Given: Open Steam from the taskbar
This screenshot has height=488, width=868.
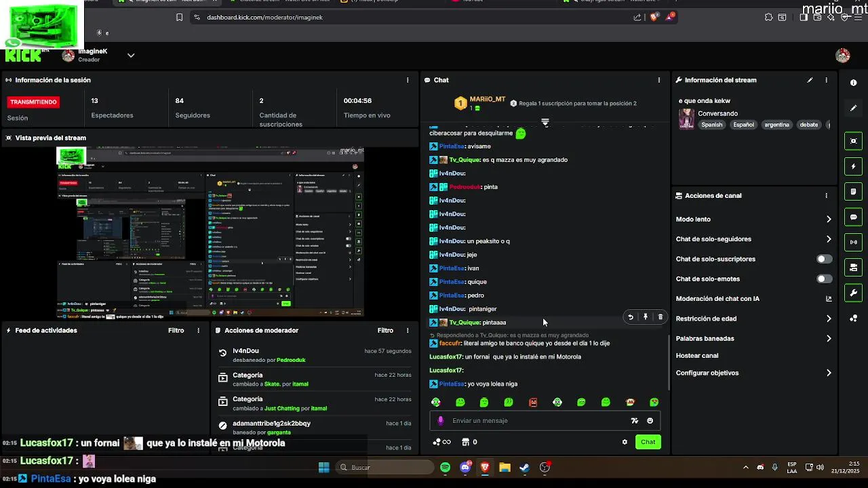Looking at the screenshot, I should pyautogui.click(x=524, y=468).
